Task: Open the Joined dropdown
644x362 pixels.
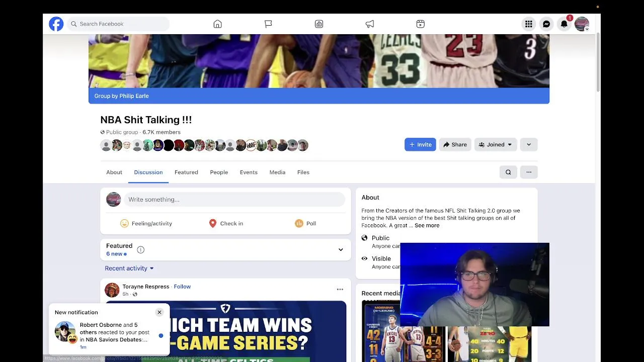Action: (x=496, y=144)
